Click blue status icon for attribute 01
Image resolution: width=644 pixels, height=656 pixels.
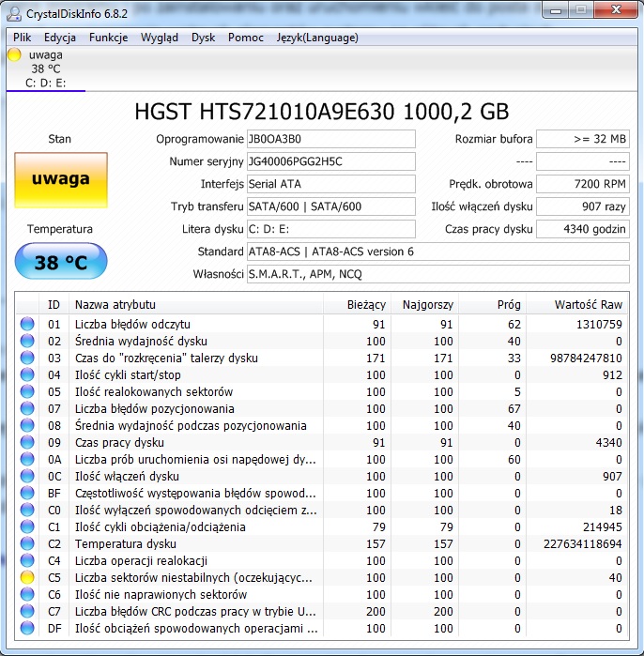tap(27, 324)
